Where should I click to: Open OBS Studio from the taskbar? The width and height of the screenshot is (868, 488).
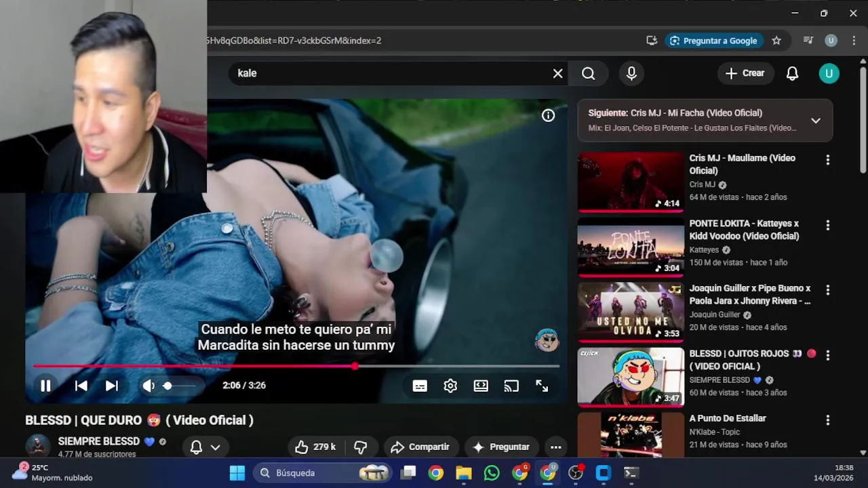(576, 472)
